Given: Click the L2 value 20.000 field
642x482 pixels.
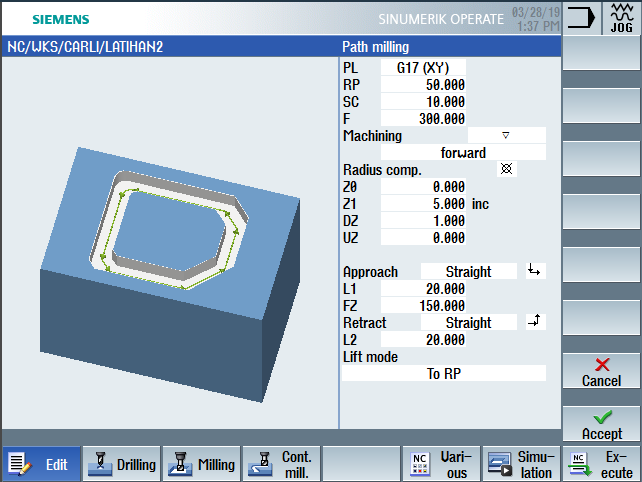Looking at the screenshot, I should coord(423,339).
